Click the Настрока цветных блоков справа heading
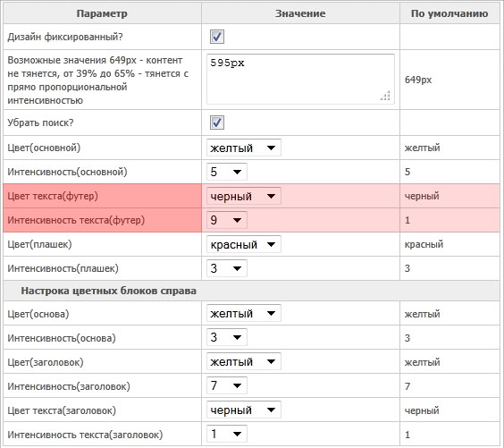 coord(109,291)
